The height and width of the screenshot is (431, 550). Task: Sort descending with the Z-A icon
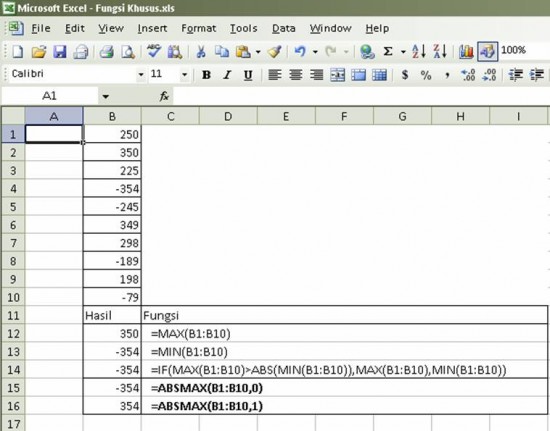coord(440,52)
